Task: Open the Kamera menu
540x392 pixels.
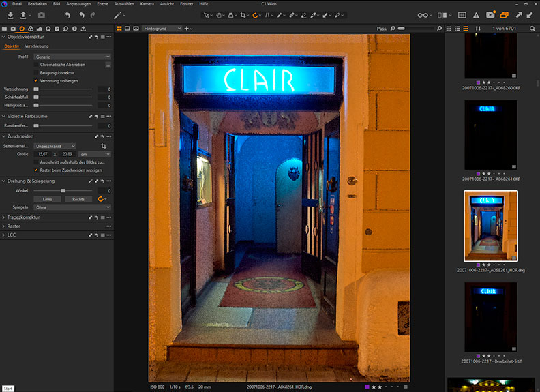Action: click(x=147, y=4)
